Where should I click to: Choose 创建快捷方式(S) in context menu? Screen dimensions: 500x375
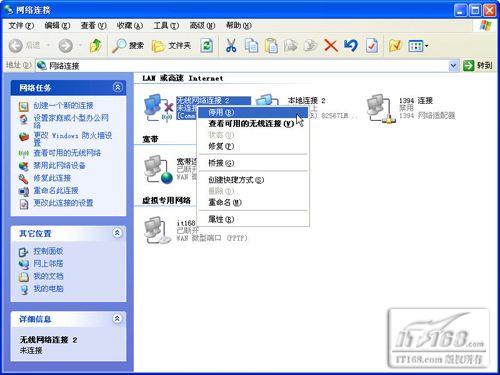(253, 180)
